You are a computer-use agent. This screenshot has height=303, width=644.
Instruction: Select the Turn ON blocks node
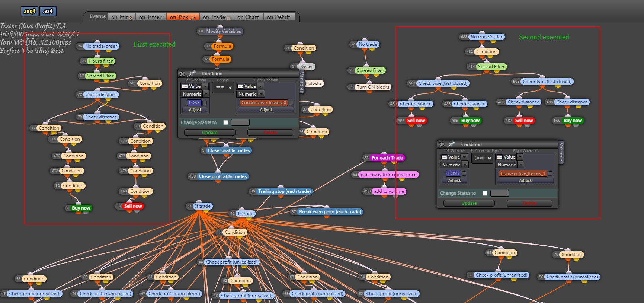373,87
